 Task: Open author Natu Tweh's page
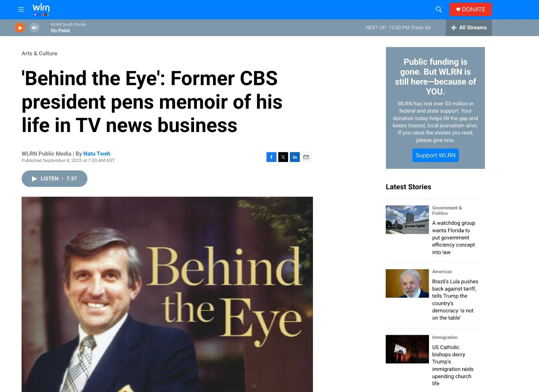pos(97,154)
